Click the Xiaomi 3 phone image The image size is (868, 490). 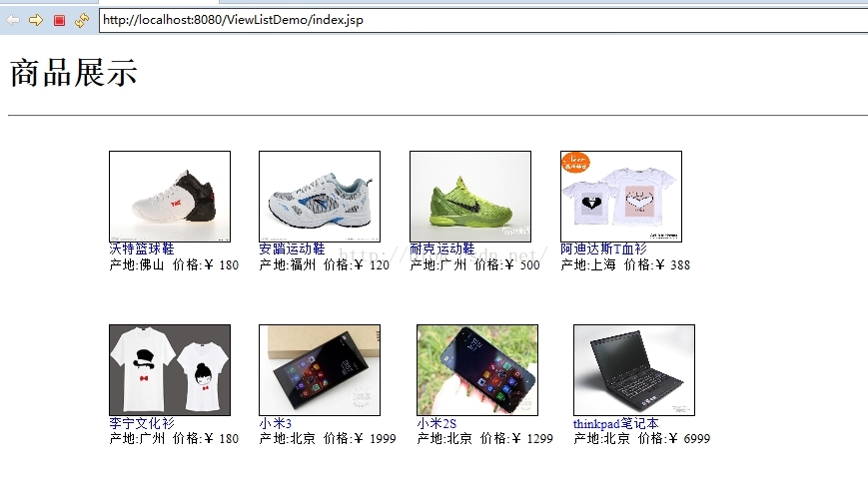(320, 370)
